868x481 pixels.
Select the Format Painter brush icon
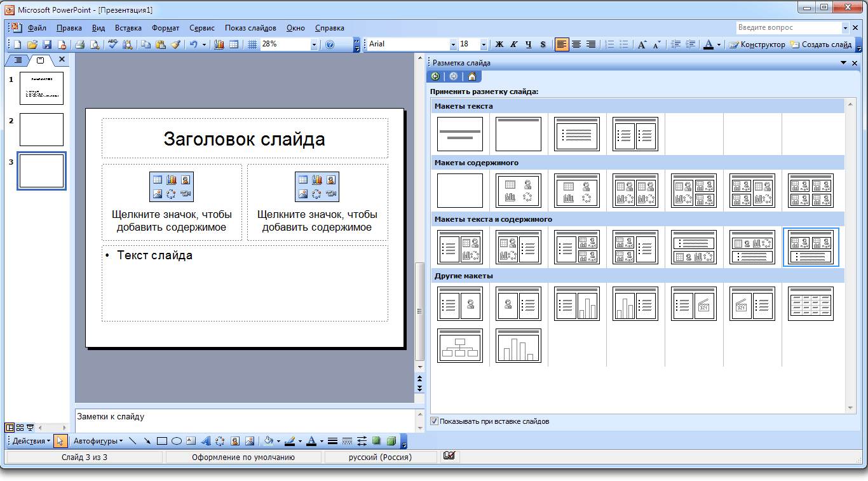tap(175, 44)
